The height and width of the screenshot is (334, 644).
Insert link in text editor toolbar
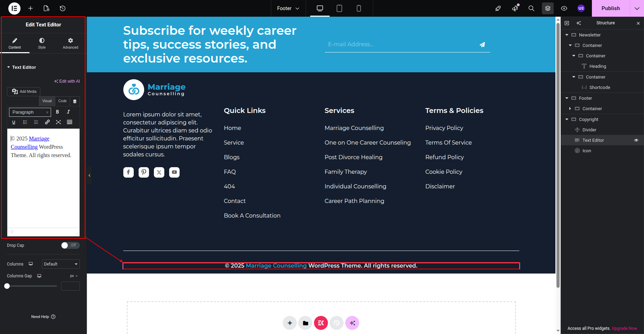(47, 122)
